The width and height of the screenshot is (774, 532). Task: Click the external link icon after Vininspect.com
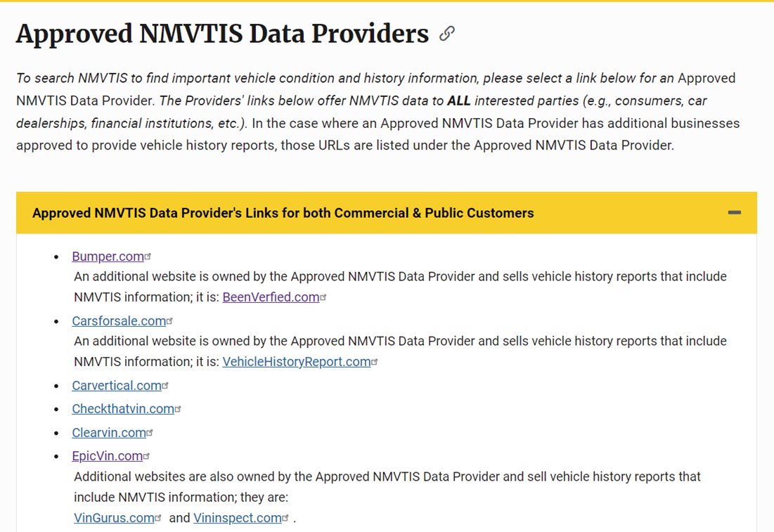pyautogui.click(x=285, y=519)
